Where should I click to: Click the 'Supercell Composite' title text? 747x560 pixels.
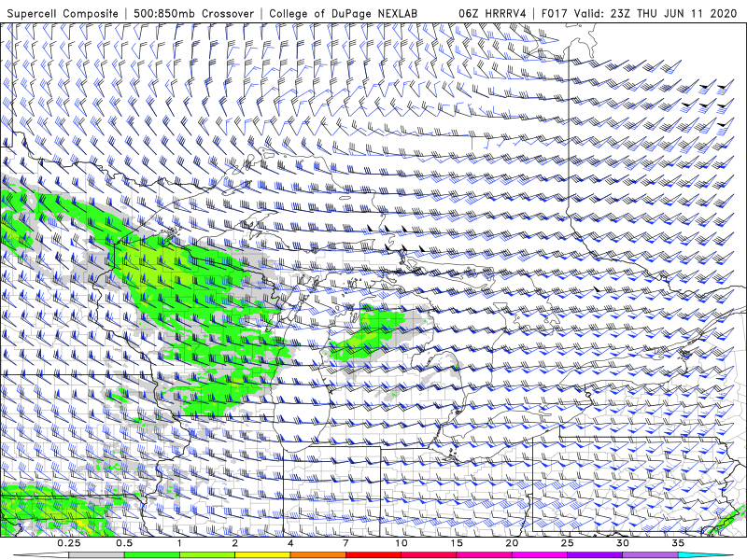click(63, 13)
